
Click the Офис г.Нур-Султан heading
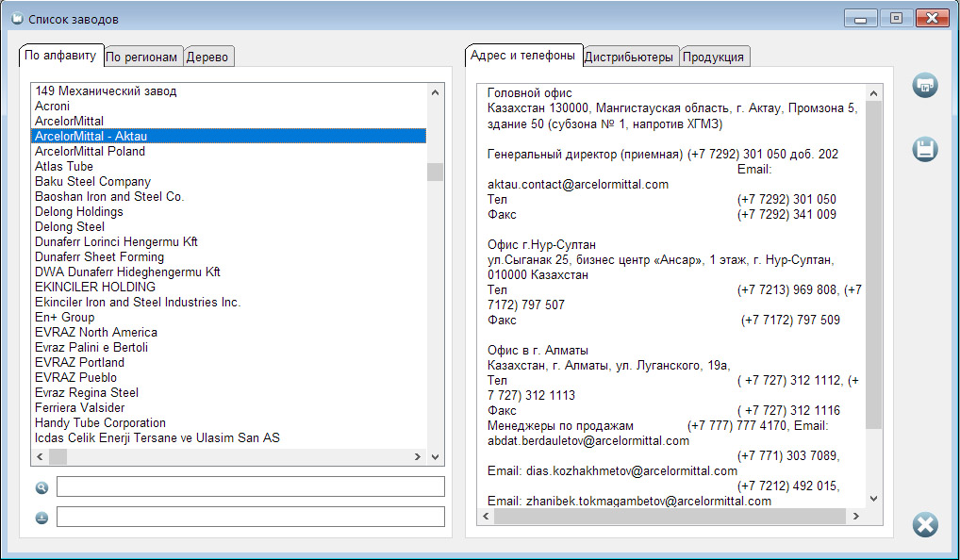(x=541, y=245)
